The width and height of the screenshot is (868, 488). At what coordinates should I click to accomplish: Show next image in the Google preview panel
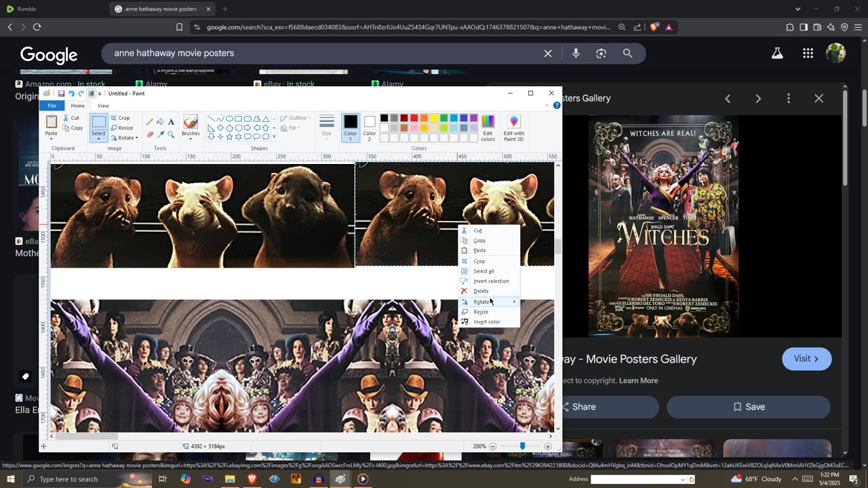(x=757, y=98)
